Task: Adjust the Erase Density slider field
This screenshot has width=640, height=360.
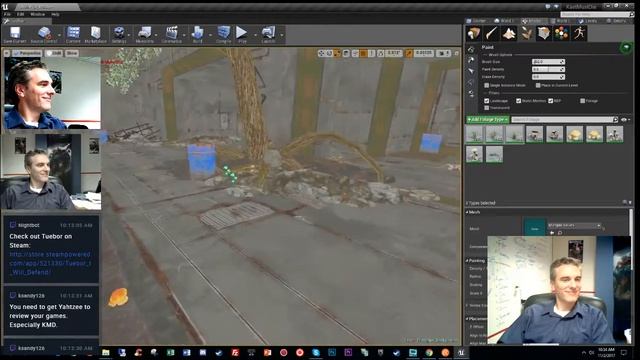Action: 548,77
